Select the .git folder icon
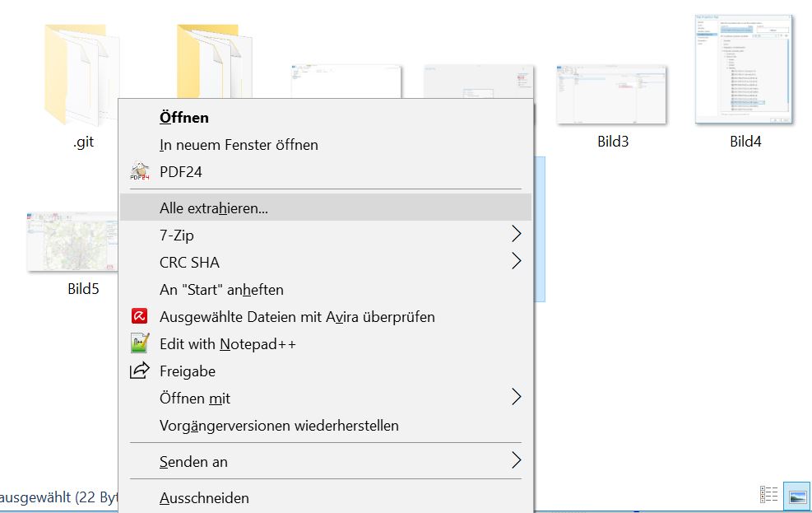The image size is (812, 513). 82,76
